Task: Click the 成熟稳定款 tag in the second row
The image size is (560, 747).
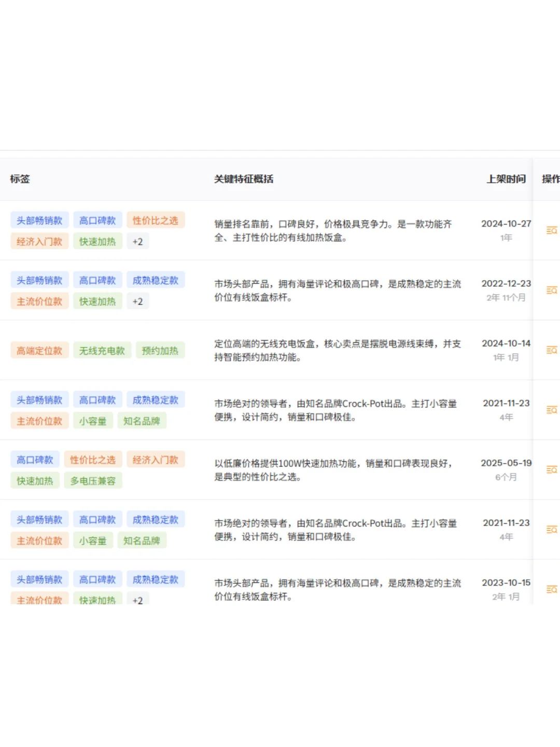Action: pyautogui.click(x=156, y=280)
